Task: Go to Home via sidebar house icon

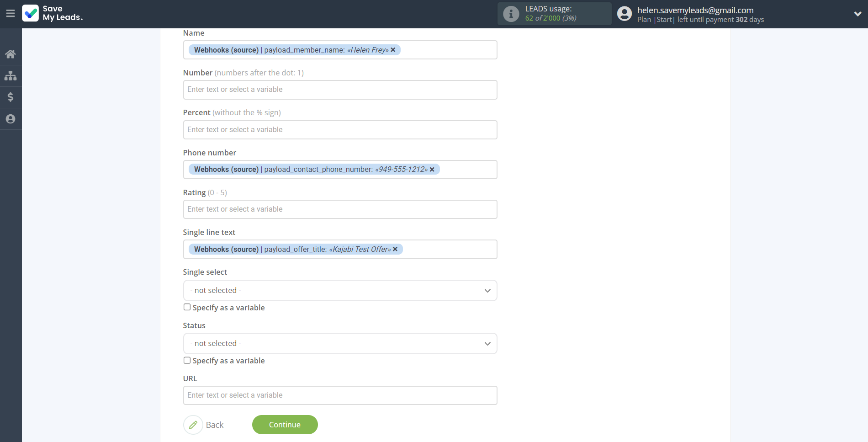Action: click(x=11, y=54)
